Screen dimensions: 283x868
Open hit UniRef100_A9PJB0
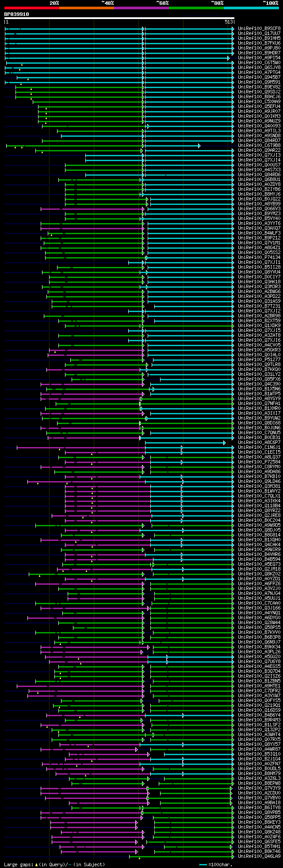(x=259, y=48)
